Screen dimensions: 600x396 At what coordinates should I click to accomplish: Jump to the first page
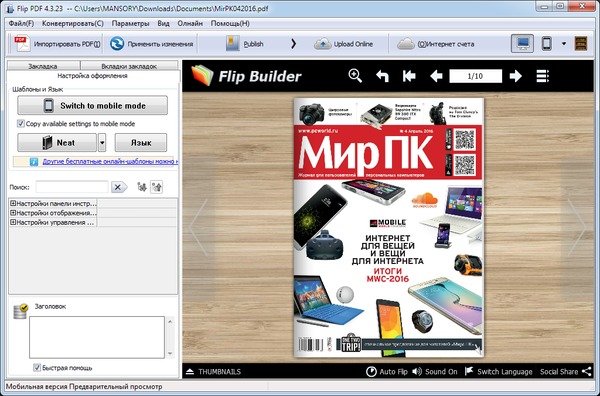point(409,76)
